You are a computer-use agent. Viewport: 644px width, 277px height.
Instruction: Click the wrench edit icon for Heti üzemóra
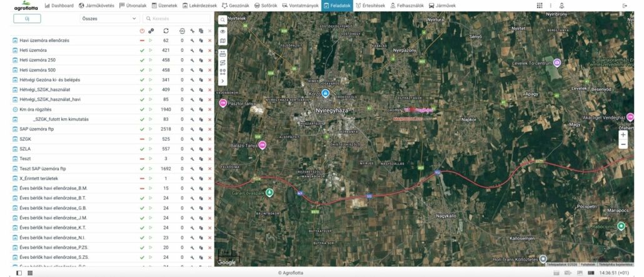pos(193,50)
